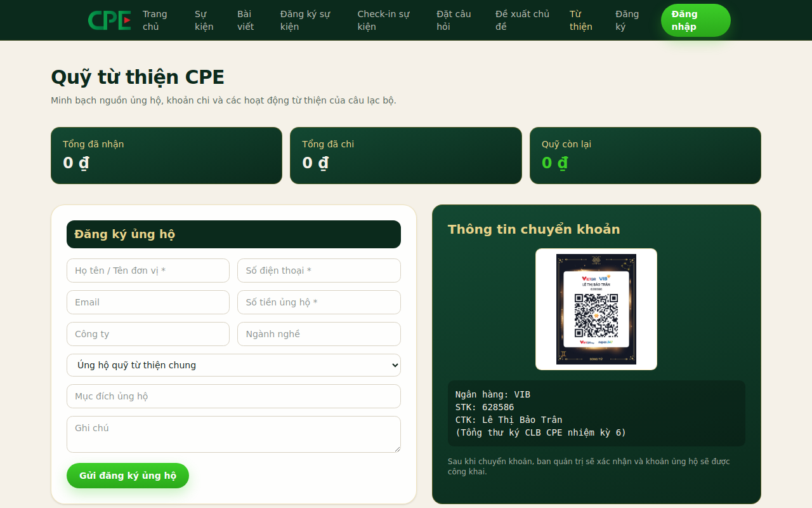Go to the Sự kiện page
Image resolution: width=812 pixels, height=508 pixels.
(204, 20)
